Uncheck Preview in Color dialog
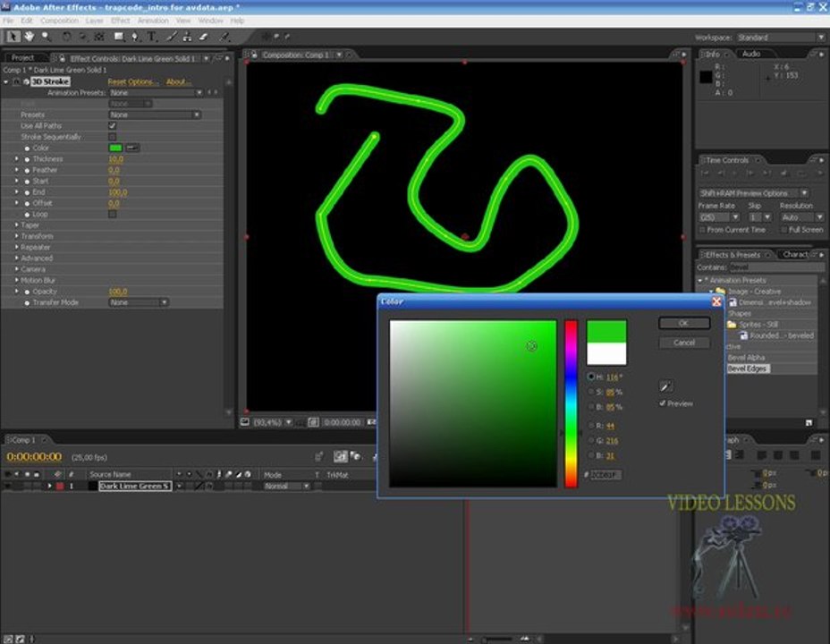The height and width of the screenshot is (644, 830). pos(662,403)
